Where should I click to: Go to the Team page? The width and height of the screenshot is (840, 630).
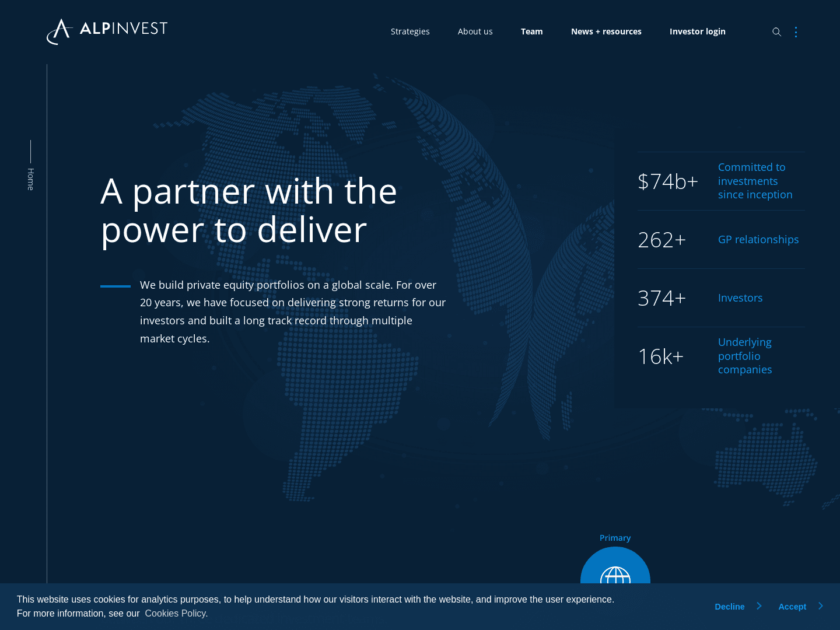click(x=531, y=32)
